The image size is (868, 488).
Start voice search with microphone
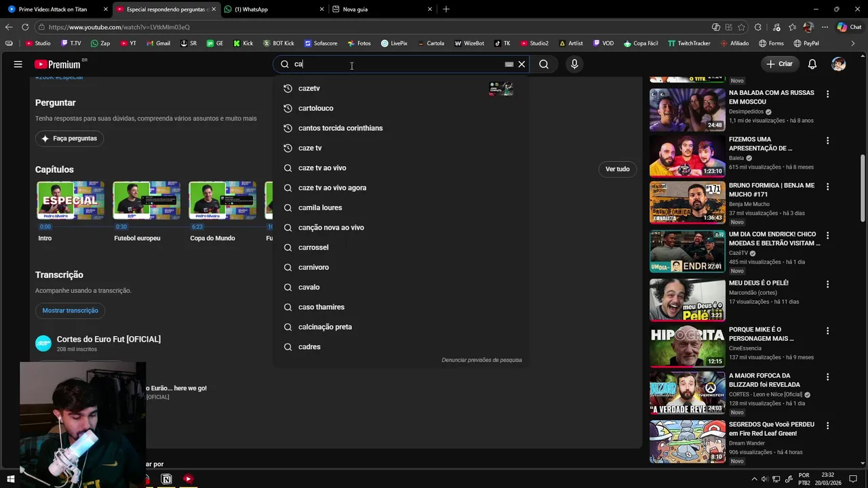pyautogui.click(x=574, y=64)
